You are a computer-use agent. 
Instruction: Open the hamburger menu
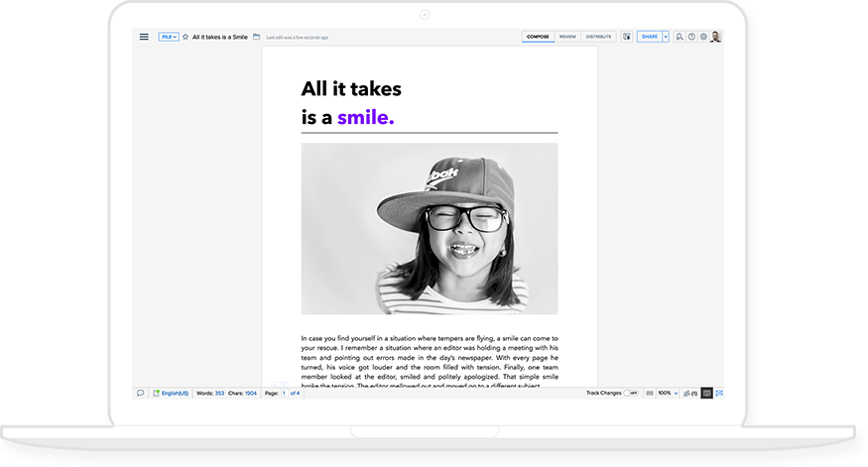tap(144, 37)
